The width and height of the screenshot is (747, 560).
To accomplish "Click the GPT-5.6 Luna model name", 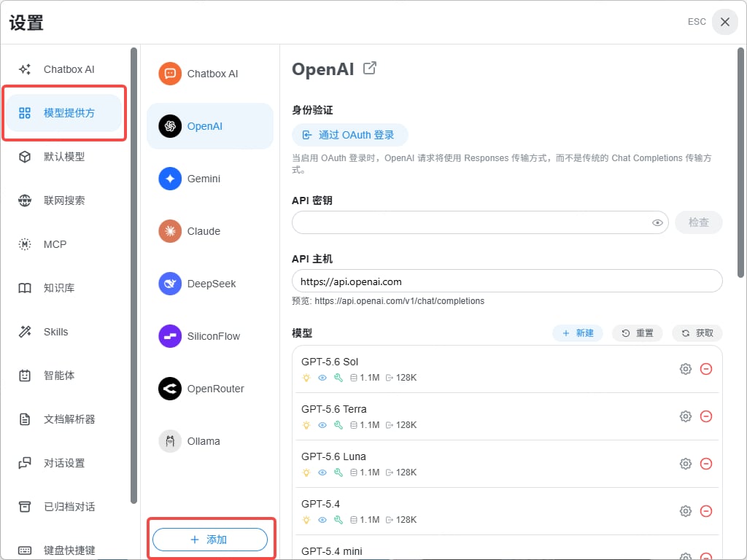I will 333,456.
